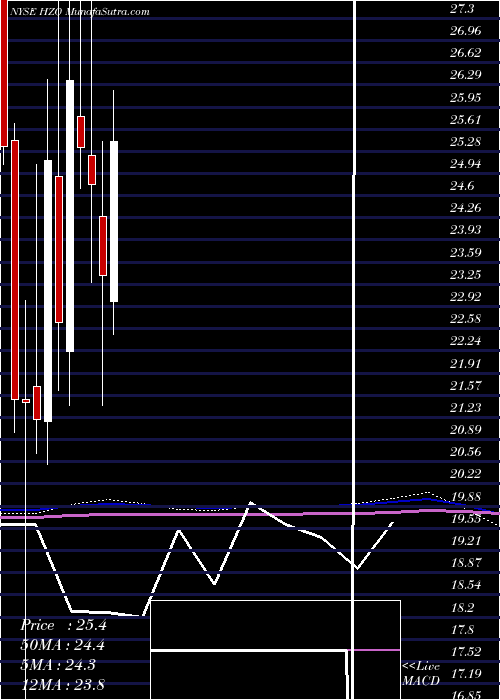Select the 19.55 axis label

click(x=466, y=518)
